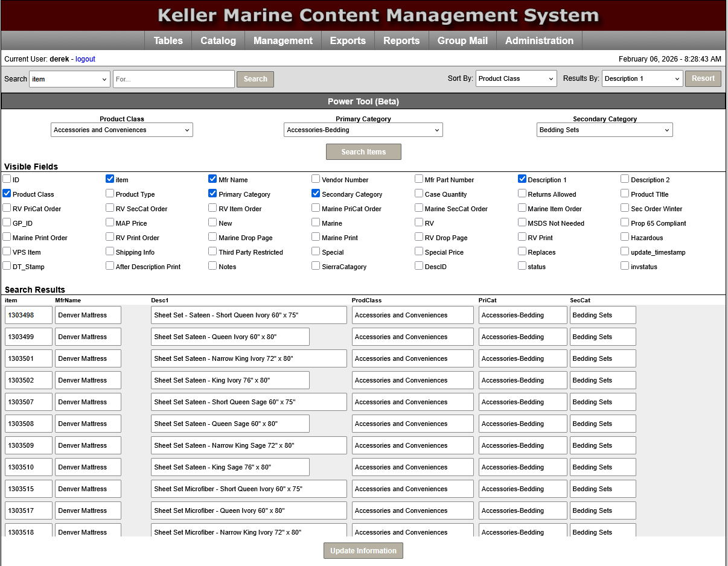Check the Hazardous field checkbox

[x=624, y=237]
